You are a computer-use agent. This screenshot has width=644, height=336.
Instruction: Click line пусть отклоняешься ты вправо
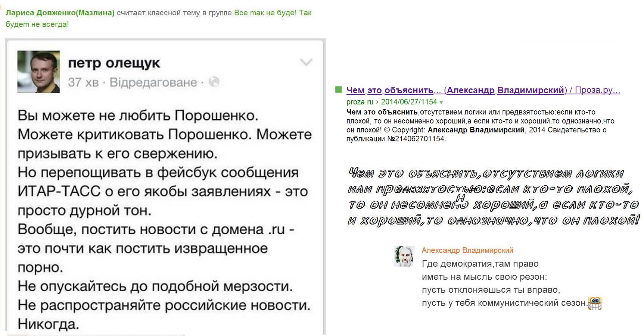(491, 290)
